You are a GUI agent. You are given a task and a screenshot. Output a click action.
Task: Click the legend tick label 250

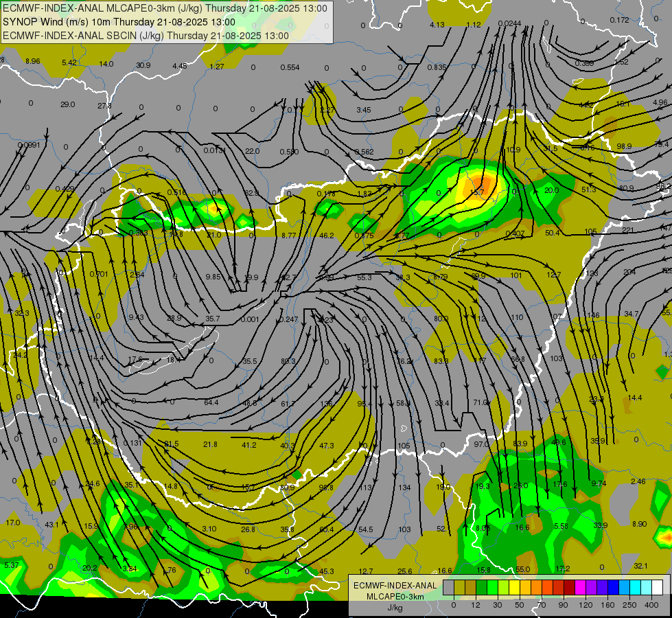point(629,605)
